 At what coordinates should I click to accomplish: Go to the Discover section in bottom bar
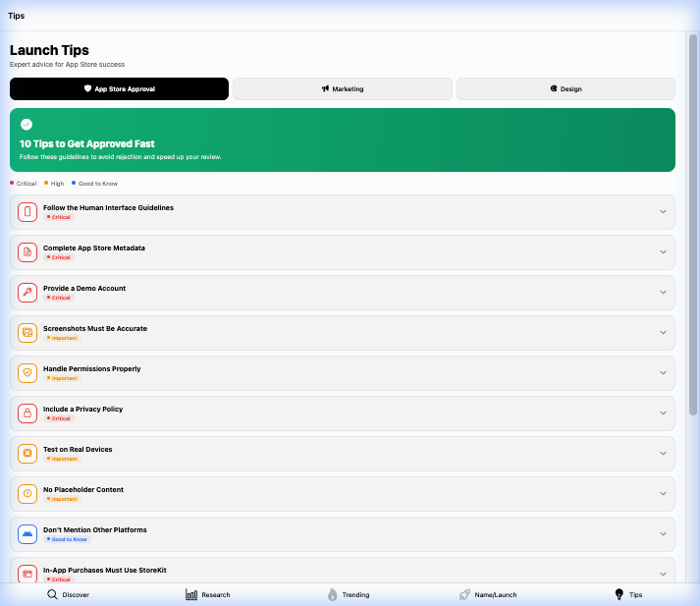click(x=69, y=594)
